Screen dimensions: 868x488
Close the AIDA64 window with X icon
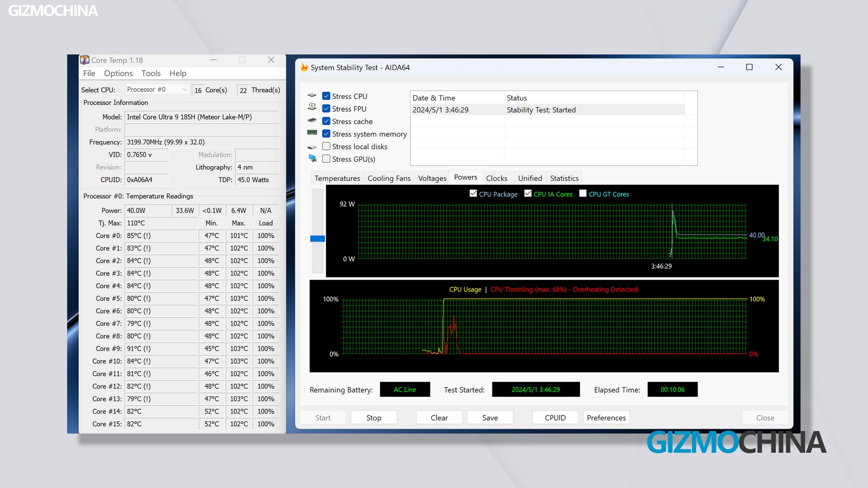(x=778, y=67)
